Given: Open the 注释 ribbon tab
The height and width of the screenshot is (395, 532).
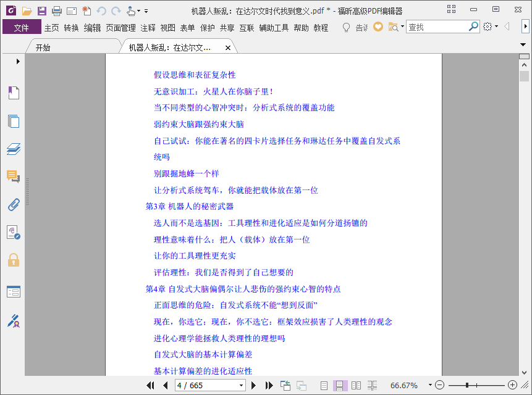Looking at the screenshot, I should [148, 28].
